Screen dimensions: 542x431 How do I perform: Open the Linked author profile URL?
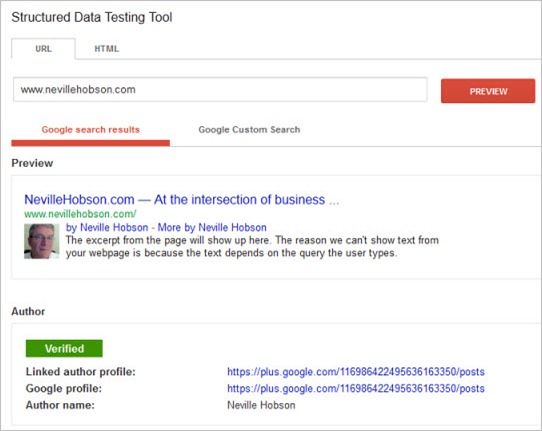(x=356, y=372)
